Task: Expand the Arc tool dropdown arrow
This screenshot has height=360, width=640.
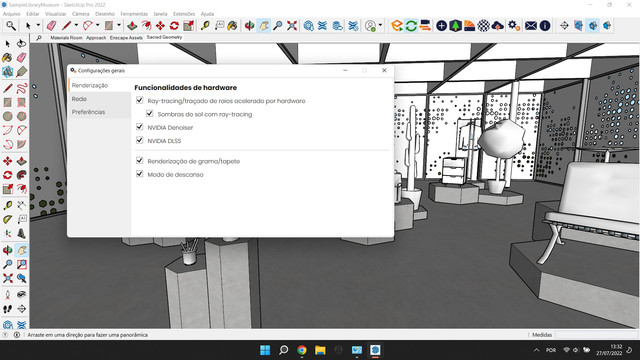Action: 98,25
